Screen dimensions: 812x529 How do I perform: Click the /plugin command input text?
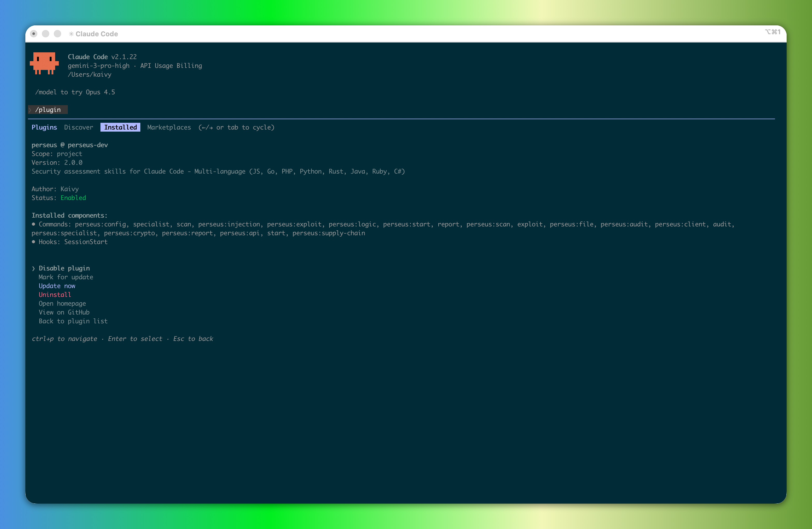[48, 110]
